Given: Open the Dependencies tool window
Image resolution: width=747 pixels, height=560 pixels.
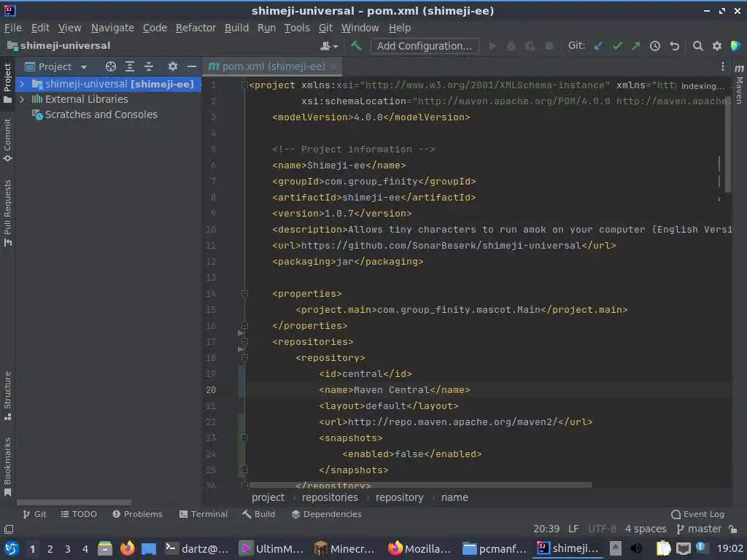Looking at the screenshot, I should point(326,514).
